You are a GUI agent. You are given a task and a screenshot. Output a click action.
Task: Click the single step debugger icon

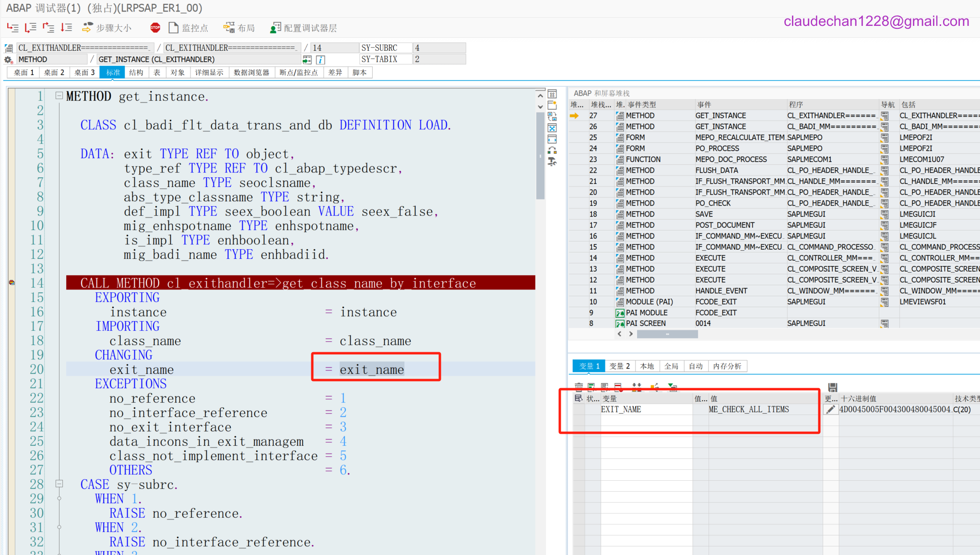pos(12,28)
